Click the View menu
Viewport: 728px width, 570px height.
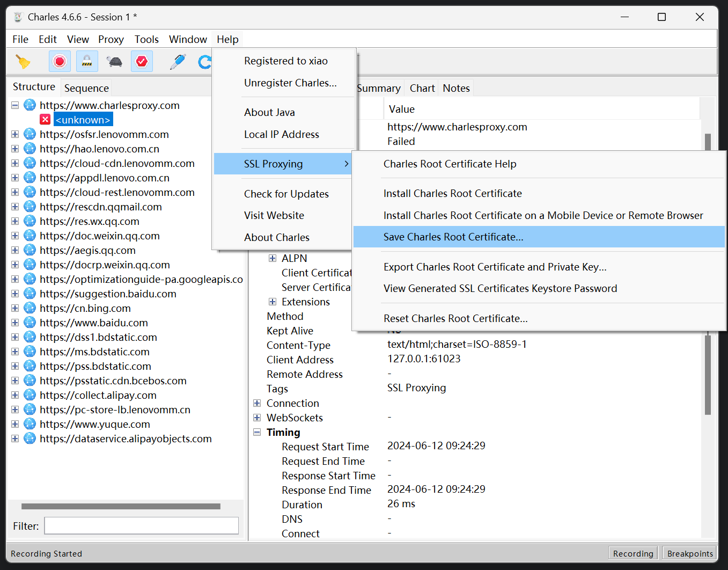coord(78,39)
